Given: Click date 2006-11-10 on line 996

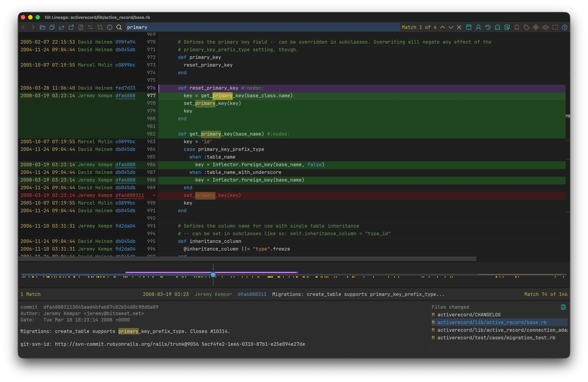Looking at the screenshot, I should (x=35, y=249).
